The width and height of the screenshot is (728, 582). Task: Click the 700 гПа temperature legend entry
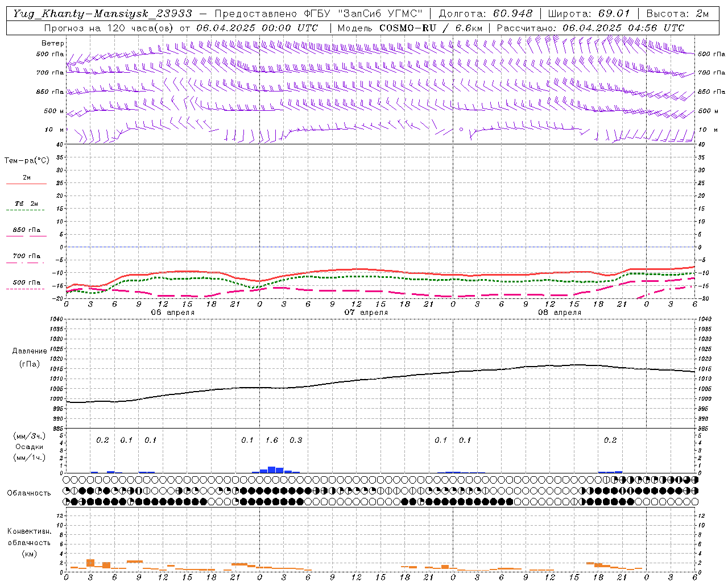27,256
